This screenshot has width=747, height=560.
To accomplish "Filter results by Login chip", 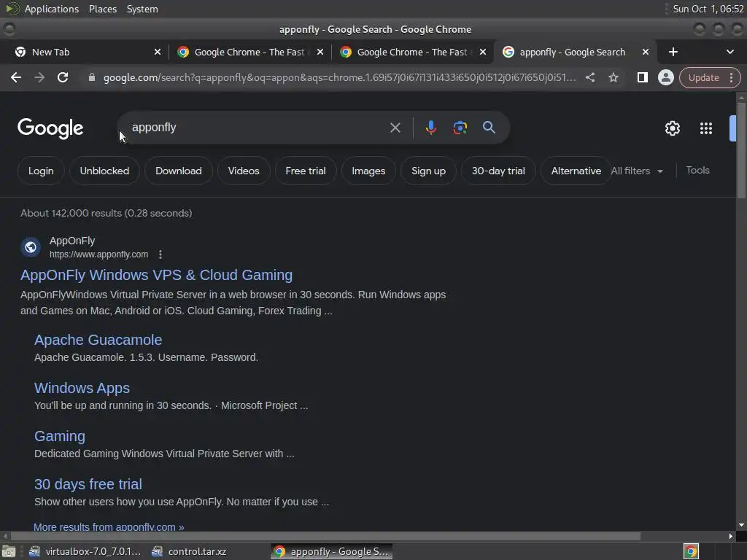I will [x=41, y=171].
